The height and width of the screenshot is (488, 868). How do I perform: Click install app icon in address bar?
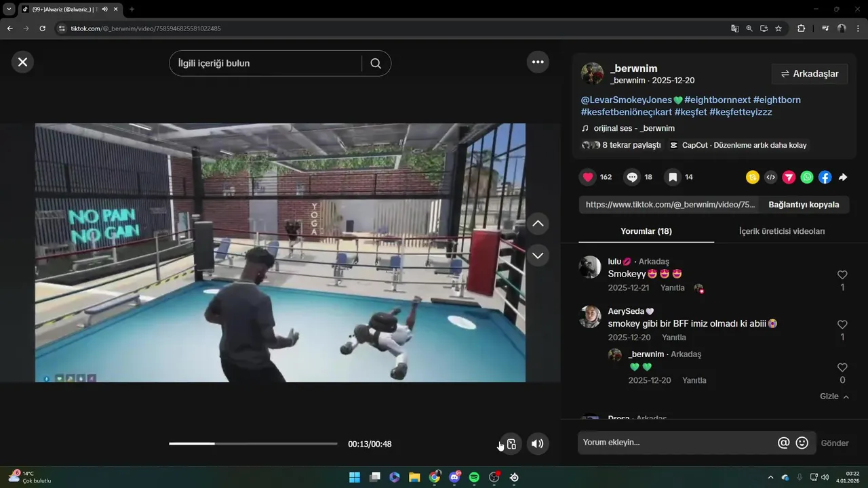point(764,28)
